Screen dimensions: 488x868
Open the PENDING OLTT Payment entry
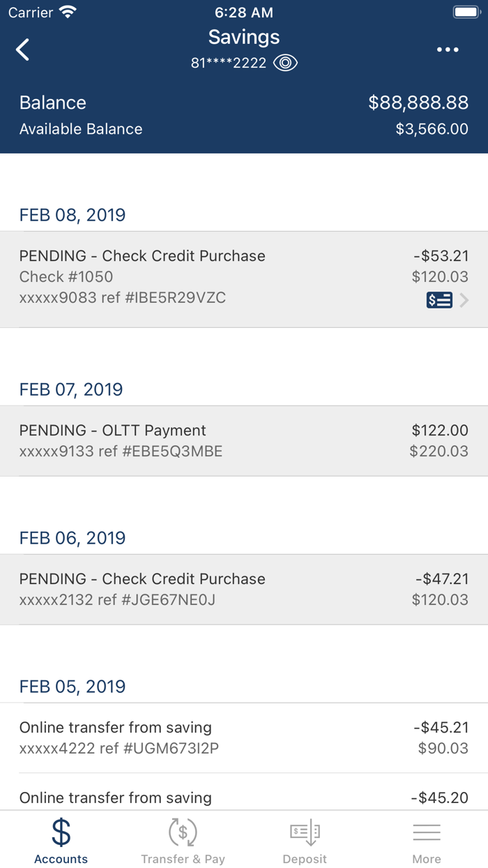point(244,441)
